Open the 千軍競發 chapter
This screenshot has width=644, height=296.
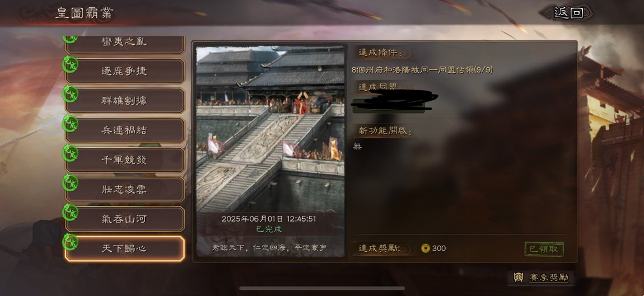[125, 159]
